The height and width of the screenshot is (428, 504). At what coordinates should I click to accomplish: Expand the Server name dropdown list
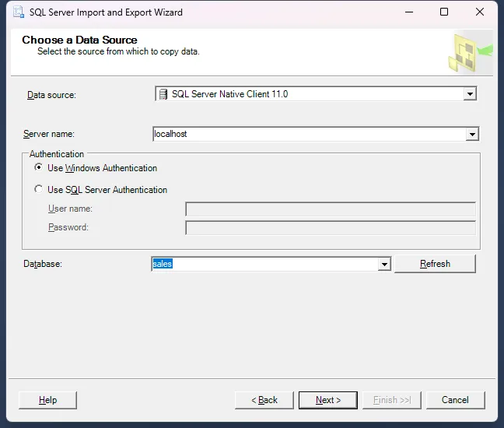point(472,135)
